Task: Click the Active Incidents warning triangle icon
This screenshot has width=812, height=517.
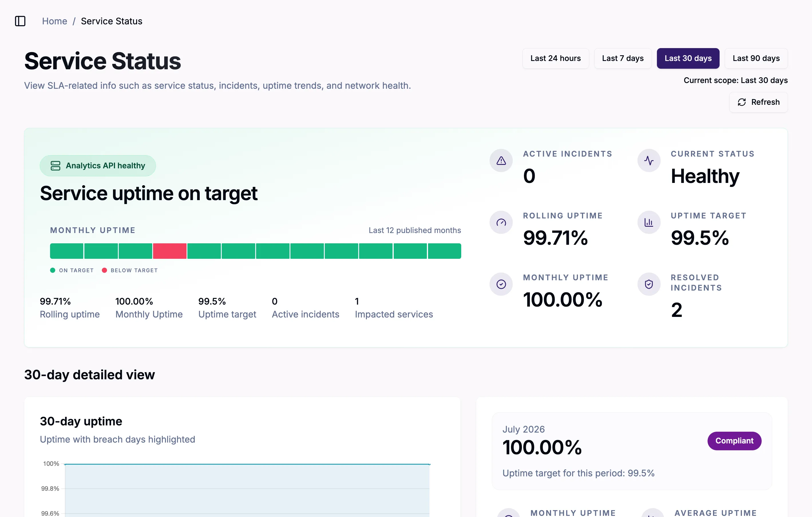Action: pyautogui.click(x=501, y=161)
